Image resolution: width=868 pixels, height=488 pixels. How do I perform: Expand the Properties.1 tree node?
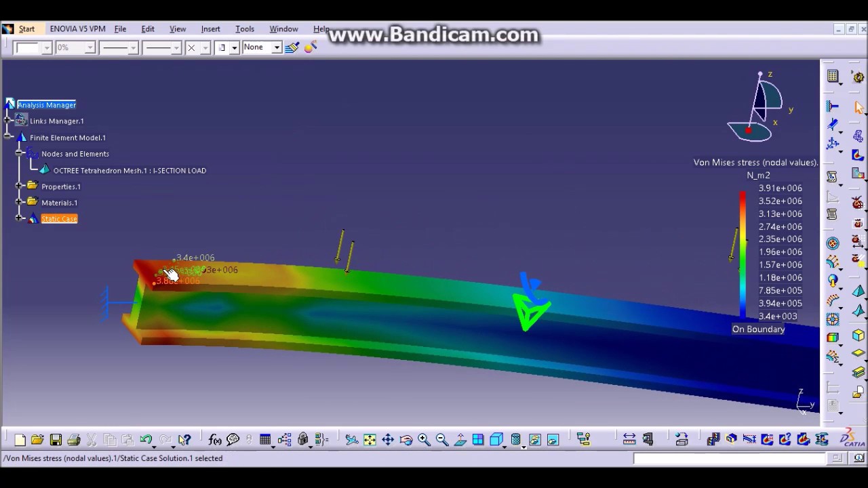pos(20,186)
